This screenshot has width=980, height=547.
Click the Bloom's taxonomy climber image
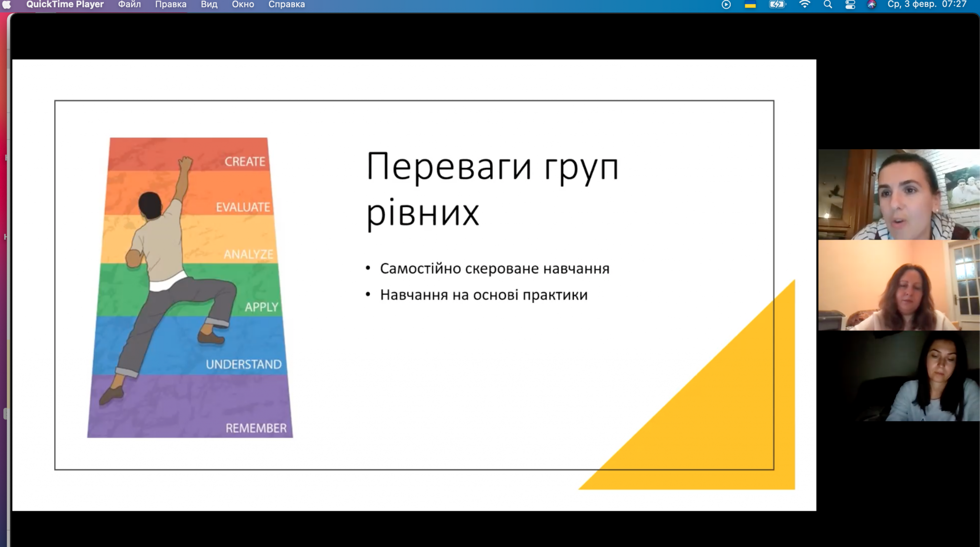[190, 287]
